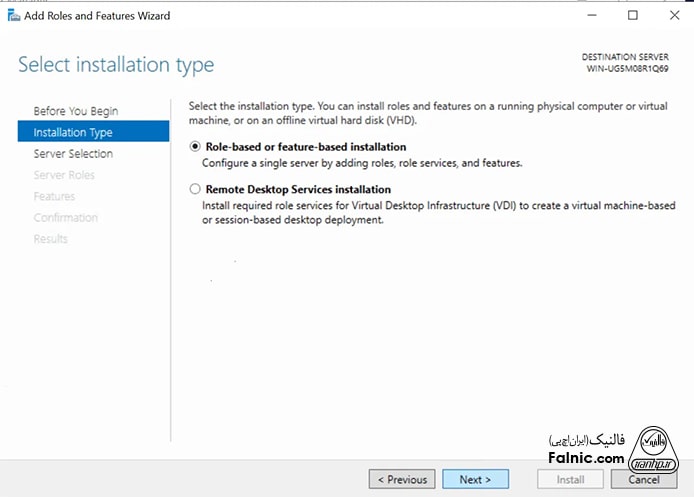Screen dimensions: 694x498
Task: Click the Features step in sidebar
Action: coord(54,196)
